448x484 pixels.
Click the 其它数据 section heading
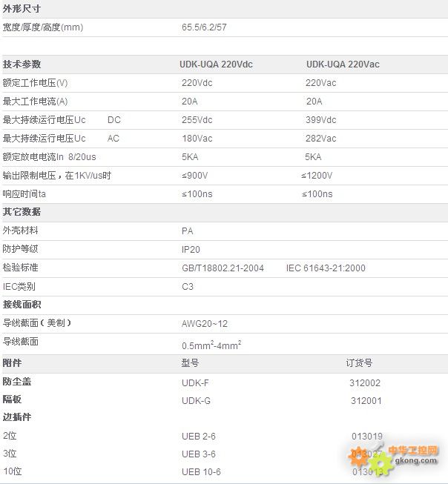point(22,212)
